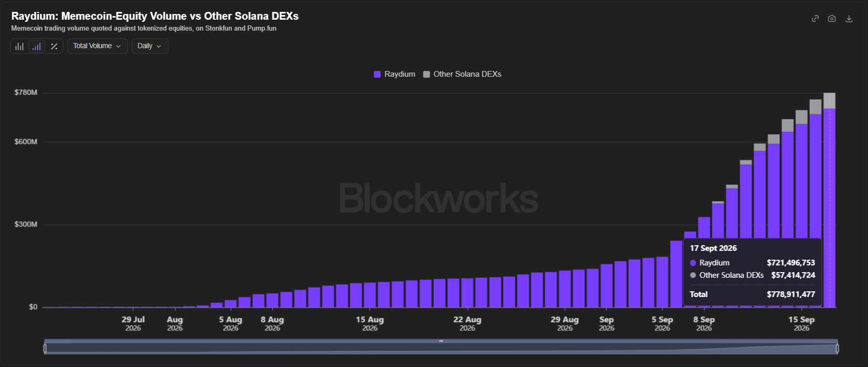Click the $0 y-axis label
The image size is (868, 367).
pos(33,307)
